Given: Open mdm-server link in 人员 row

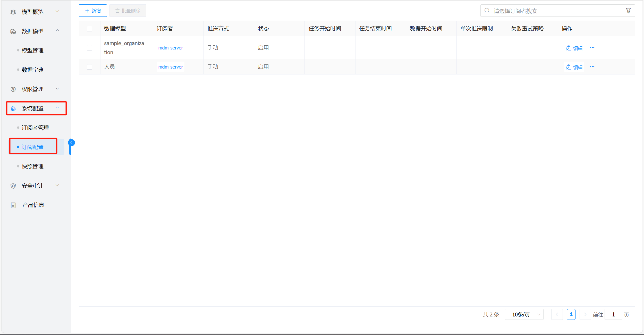Looking at the screenshot, I should tap(171, 67).
